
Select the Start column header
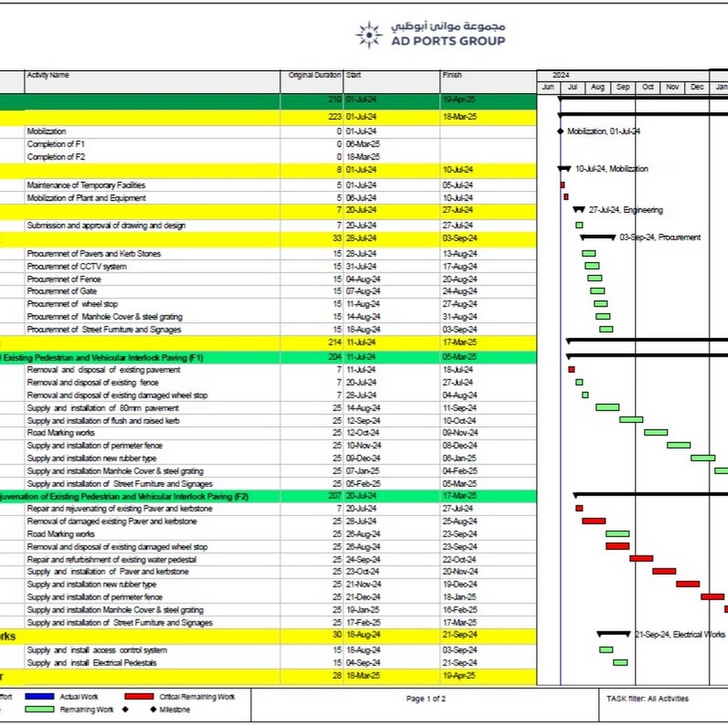pos(392,82)
